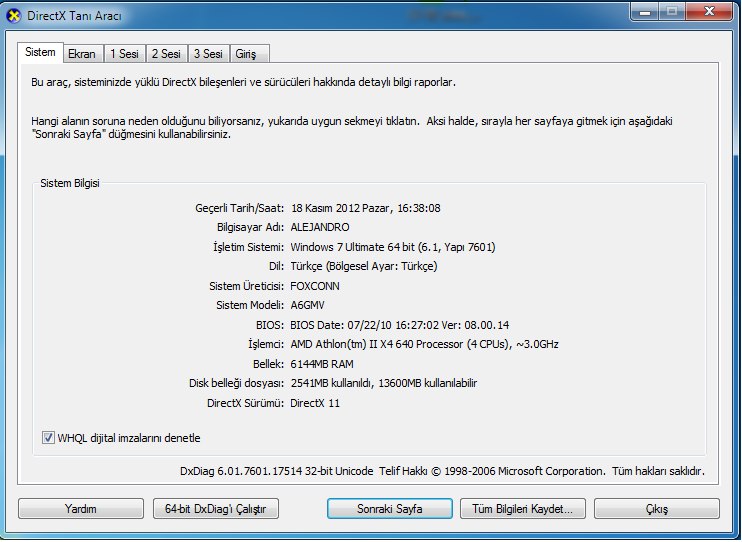Viewport: 742px width, 542px height.
Task: Click the computer name ALEJANDRO
Action: pyautogui.click(x=319, y=227)
